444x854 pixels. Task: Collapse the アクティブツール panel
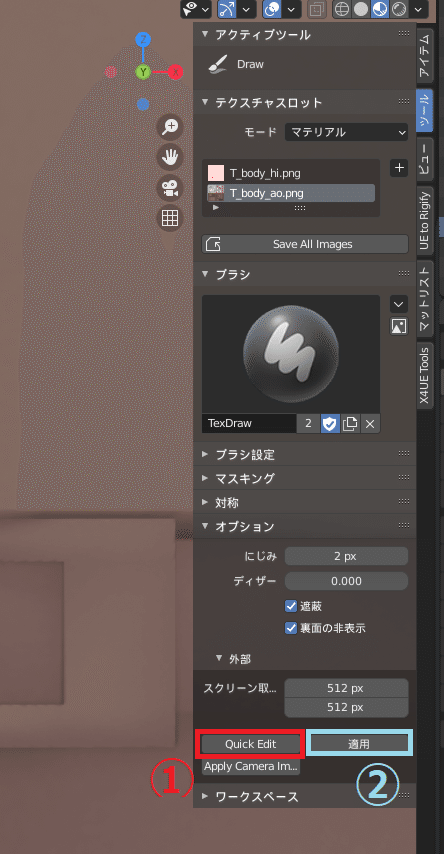point(205,34)
